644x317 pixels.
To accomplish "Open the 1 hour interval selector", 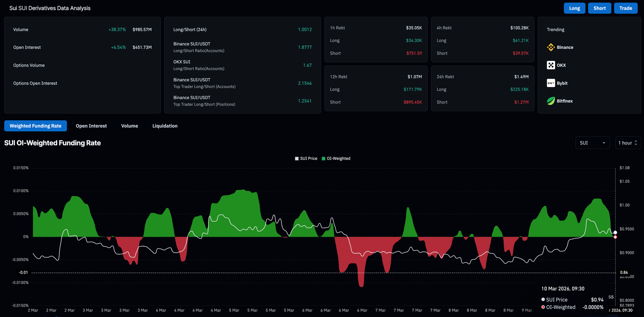I will click(628, 143).
